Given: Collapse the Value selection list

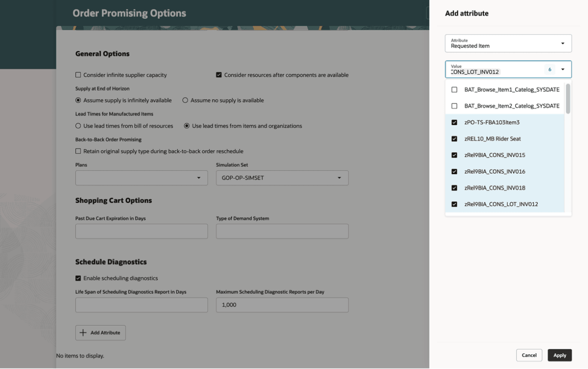Looking at the screenshot, I should (563, 69).
